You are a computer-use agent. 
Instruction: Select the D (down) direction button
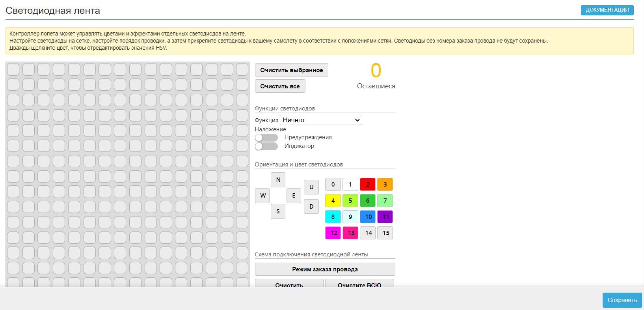311,206
